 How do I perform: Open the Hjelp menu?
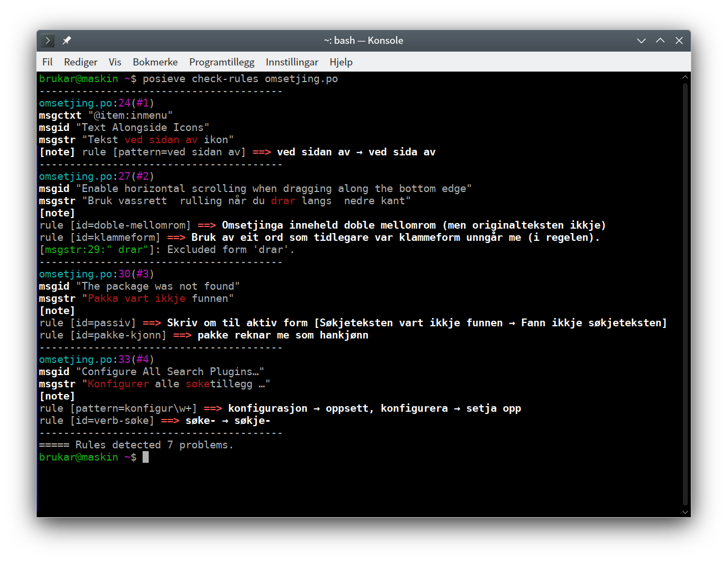click(341, 62)
